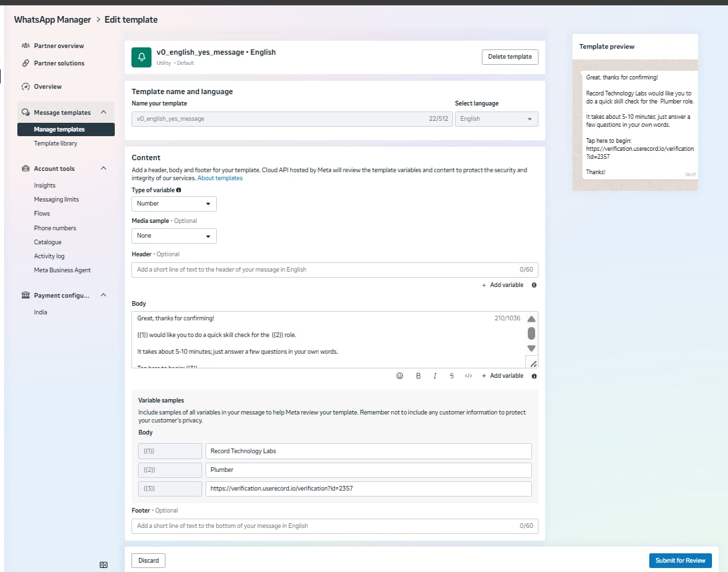Viewport: 728px width, 572px height.
Task: Click the Discard button
Action: (x=149, y=561)
